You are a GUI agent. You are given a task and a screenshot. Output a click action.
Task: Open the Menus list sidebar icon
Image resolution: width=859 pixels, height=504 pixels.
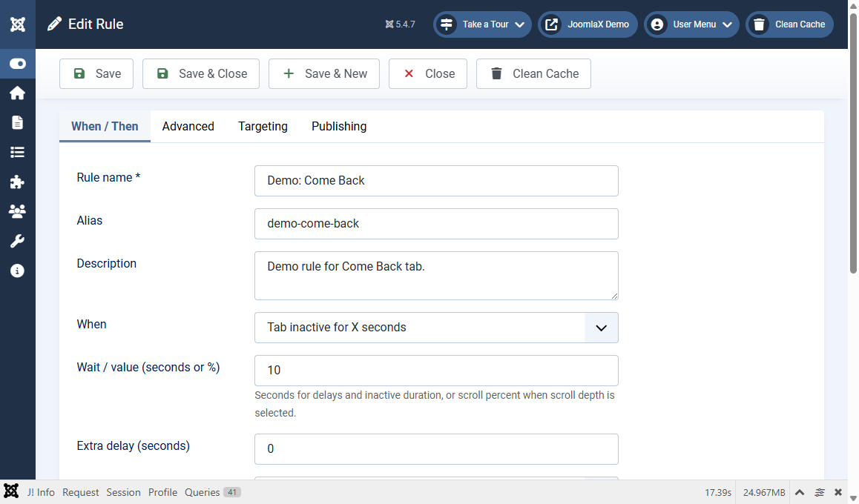(18, 152)
